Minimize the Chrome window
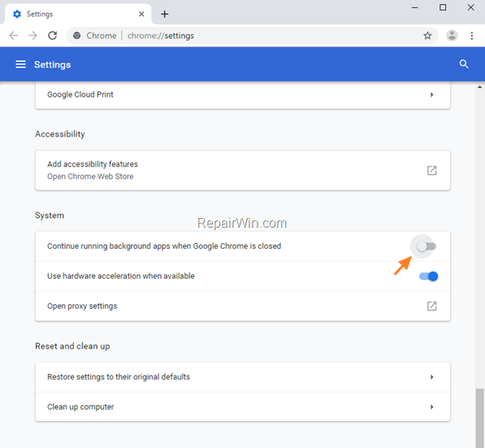Image resolution: width=485 pixels, height=448 pixels. [x=415, y=7]
